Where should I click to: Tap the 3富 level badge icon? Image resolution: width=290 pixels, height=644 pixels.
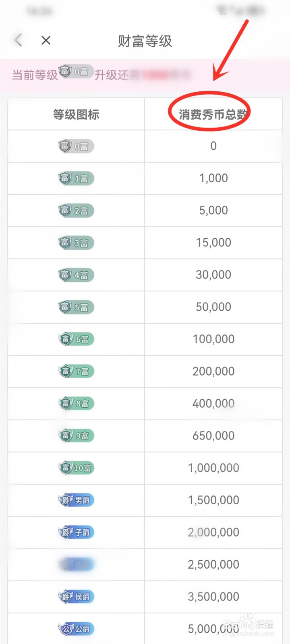tap(76, 243)
